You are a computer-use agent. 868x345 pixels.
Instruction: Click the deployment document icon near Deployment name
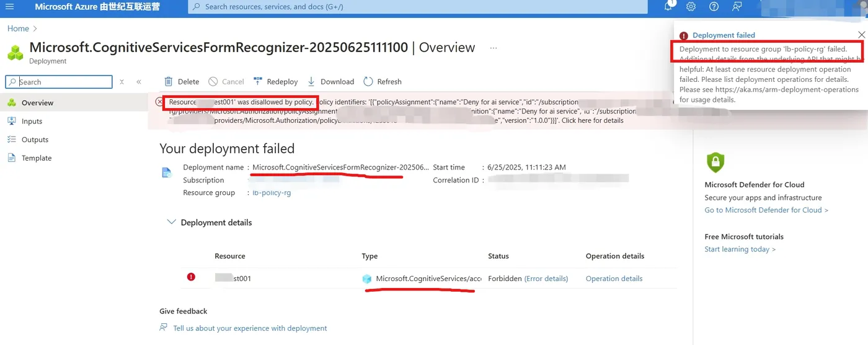click(167, 172)
